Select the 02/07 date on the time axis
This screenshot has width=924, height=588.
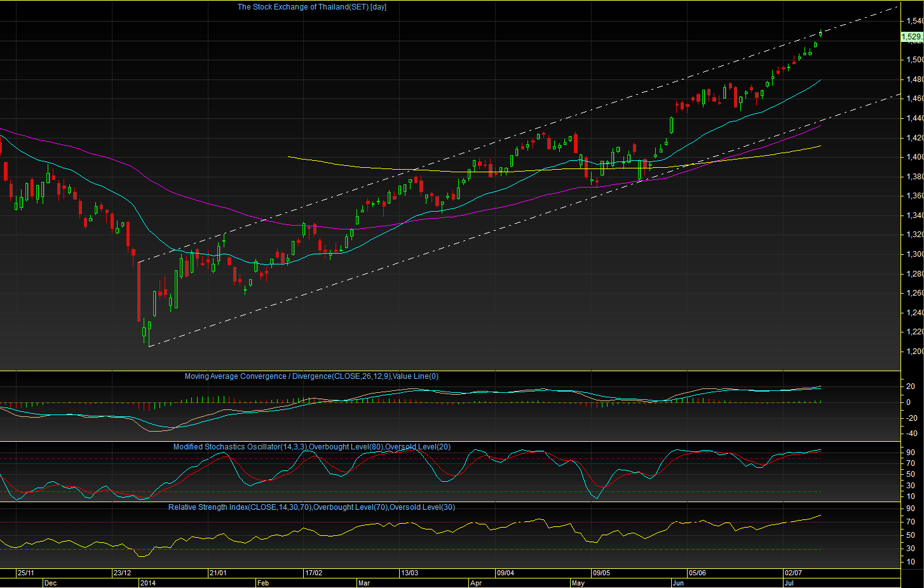pos(793,573)
